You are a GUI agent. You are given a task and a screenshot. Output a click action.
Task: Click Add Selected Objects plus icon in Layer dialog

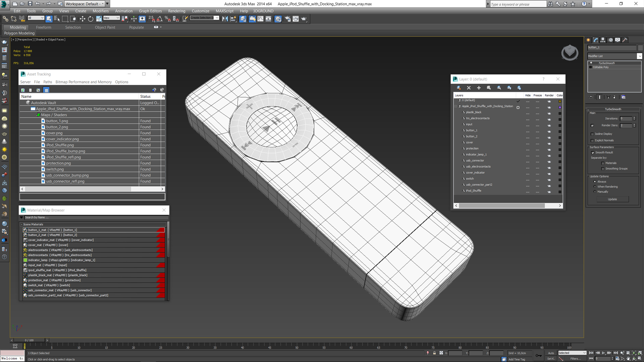pyautogui.click(x=479, y=88)
